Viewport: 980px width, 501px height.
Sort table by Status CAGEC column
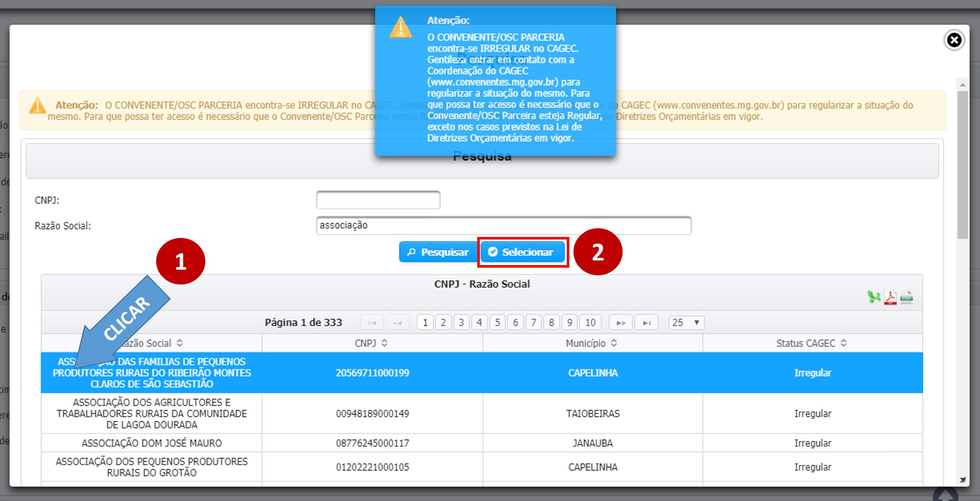point(843,343)
